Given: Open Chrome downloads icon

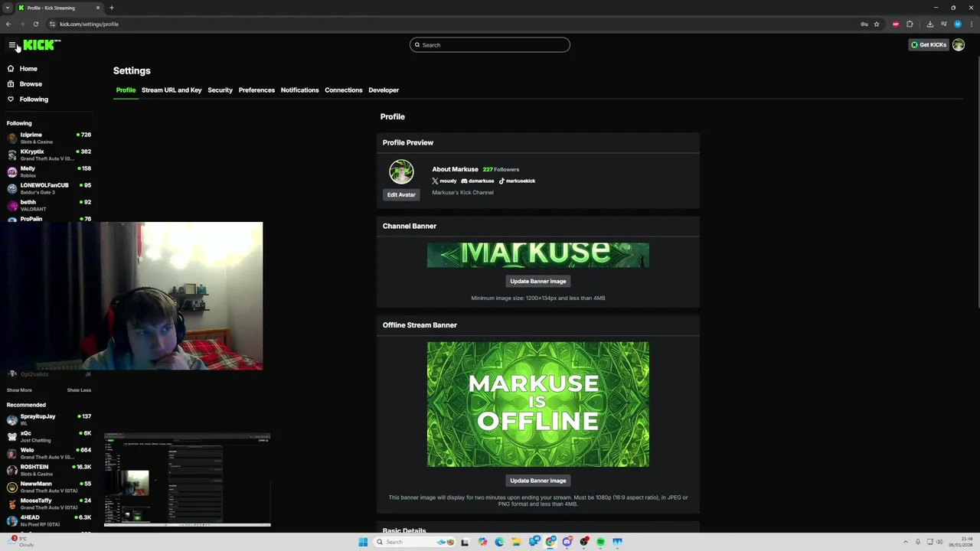Looking at the screenshot, I should tap(930, 24).
